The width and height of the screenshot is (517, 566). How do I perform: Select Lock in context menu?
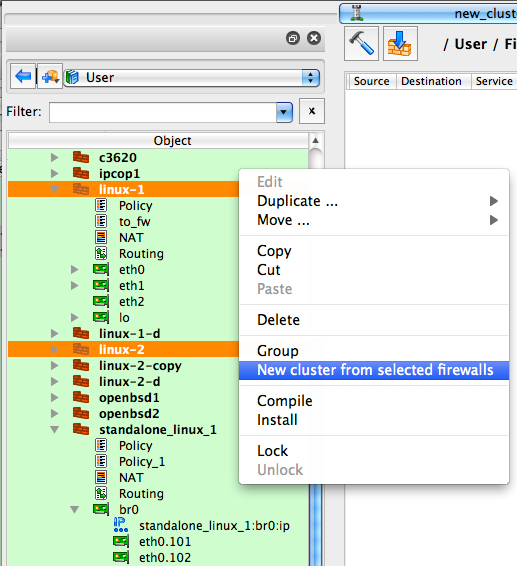coord(374,451)
